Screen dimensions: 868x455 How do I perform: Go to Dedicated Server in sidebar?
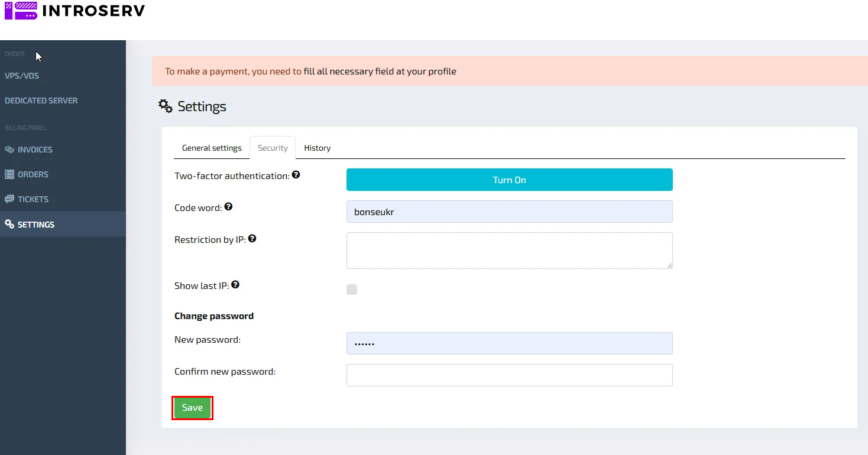click(41, 100)
